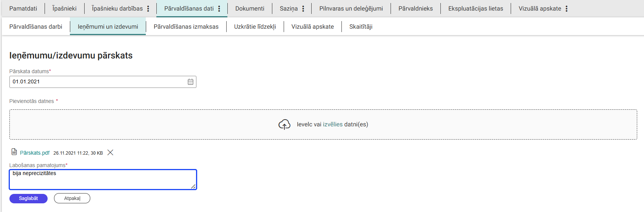Click the Atpakaļ button
The height and width of the screenshot is (212, 644).
tap(72, 198)
